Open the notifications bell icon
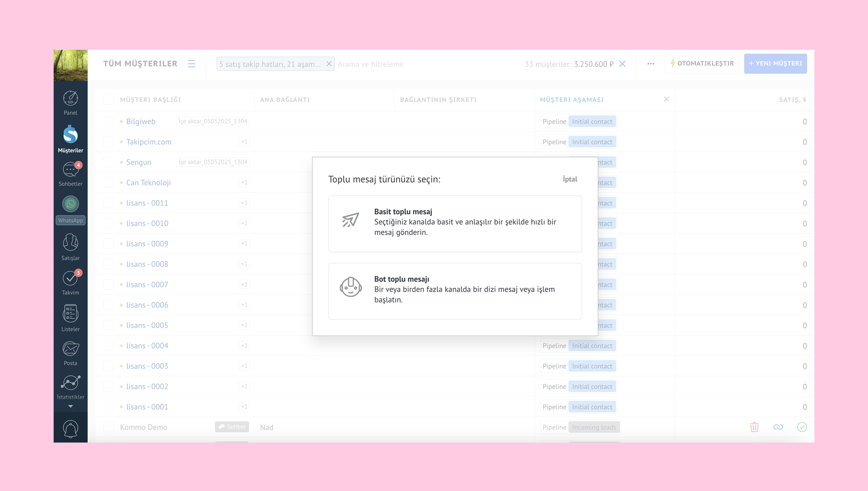 click(x=70, y=428)
